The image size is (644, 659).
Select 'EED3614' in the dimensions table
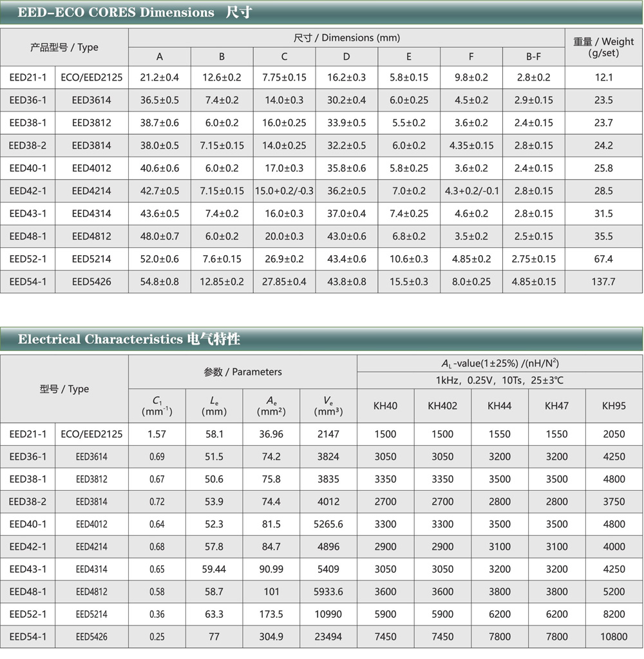coord(91,100)
